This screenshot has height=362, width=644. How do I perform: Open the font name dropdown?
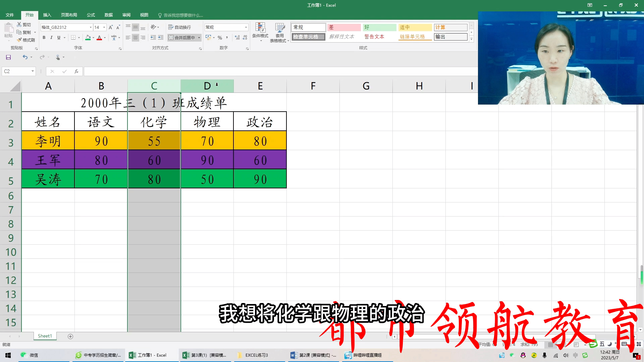(90, 27)
